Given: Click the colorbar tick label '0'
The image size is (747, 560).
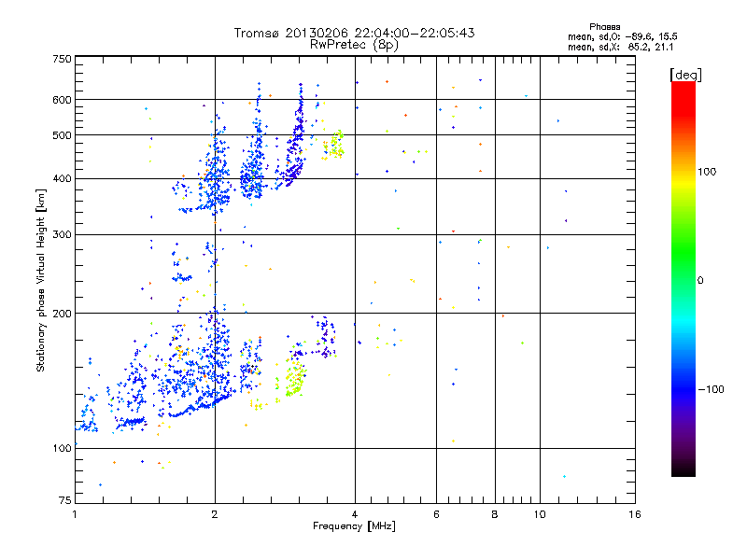Looking at the screenshot, I should [x=700, y=281].
